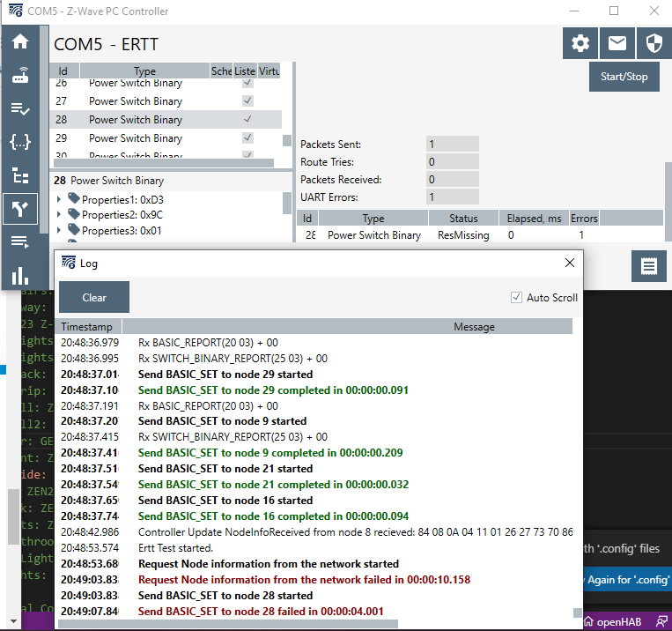Click the feedback person icon in status bar
The width and height of the screenshot is (672, 631).
(x=661, y=621)
